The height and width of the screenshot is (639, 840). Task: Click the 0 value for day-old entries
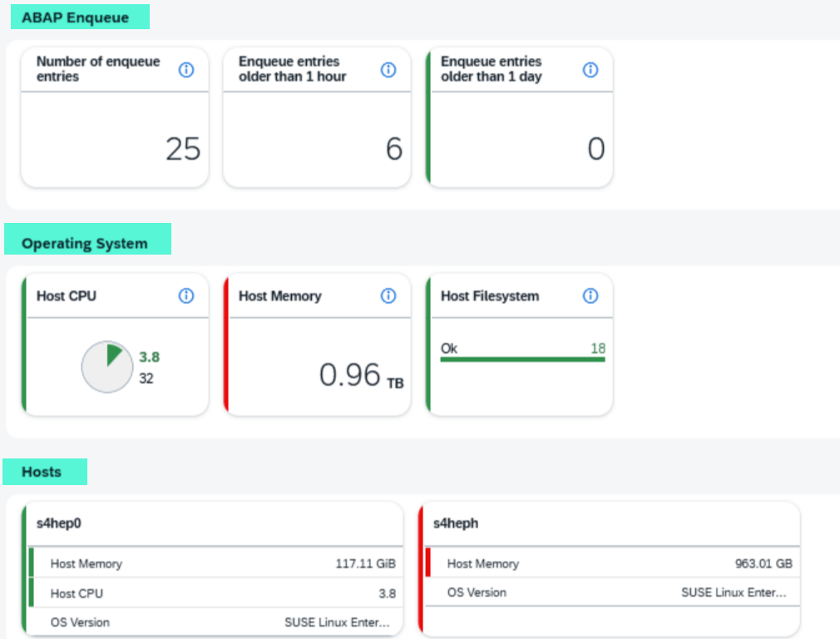pyautogui.click(x=595, y=149)
